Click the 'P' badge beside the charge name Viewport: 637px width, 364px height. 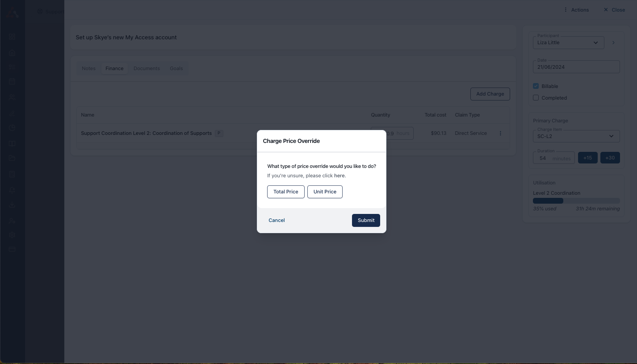point(219,133)
